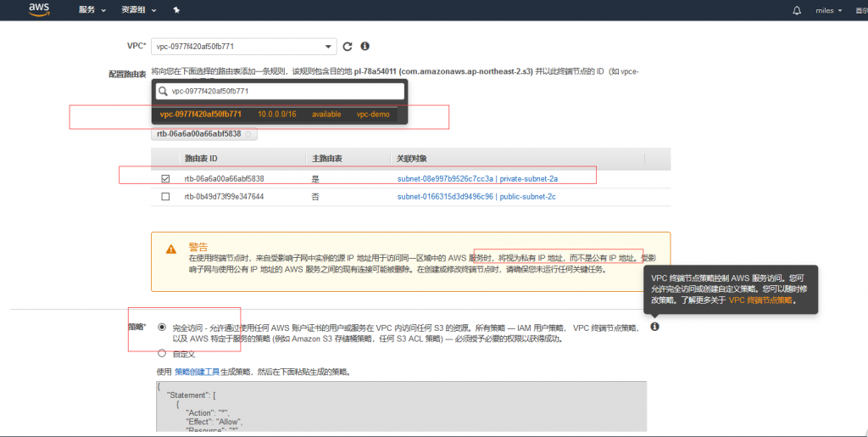Select the 完全访问 policy radio button
Screen dimensions: 868x437
(162, 327)
